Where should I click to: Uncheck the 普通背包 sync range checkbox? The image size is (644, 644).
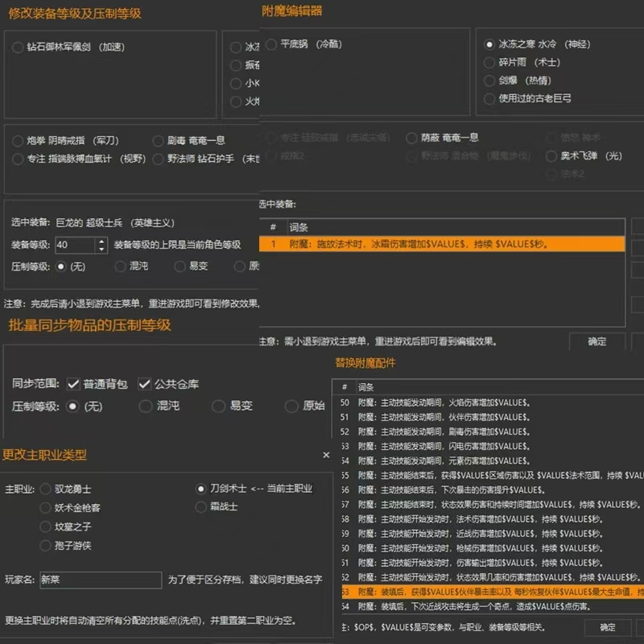click(x=73, y=384)
